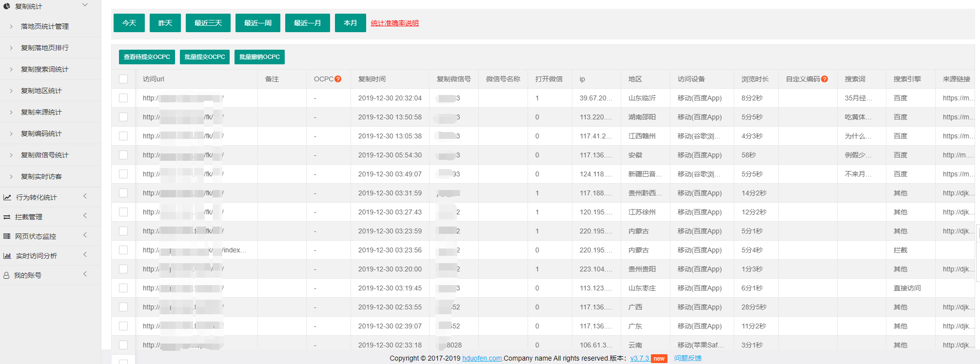Click the 复制统计 pie chart icon
Viewport: 980px width, 364px height.
pos(7,6)
